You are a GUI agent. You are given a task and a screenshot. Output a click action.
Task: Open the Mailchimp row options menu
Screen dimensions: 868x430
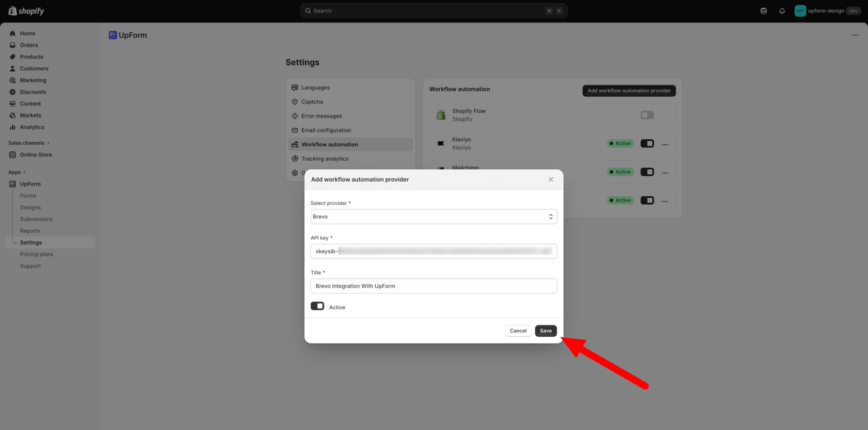point(665,173)
